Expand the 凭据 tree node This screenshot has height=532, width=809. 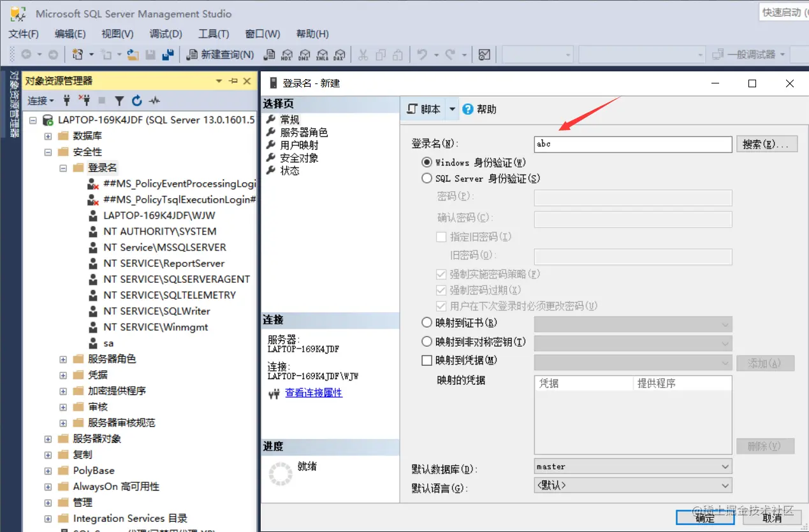pyautogui.click(x=63, y=375)
